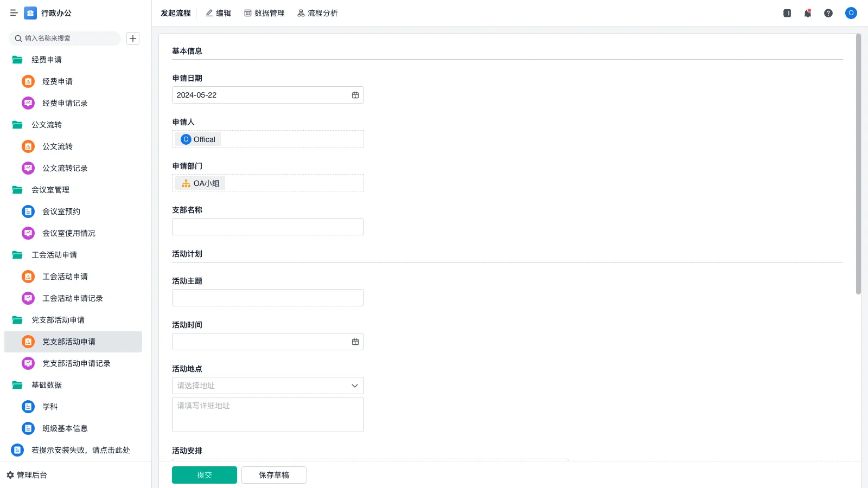868x488 pixels.
Task: Click the empty 活动时间 date field
Action: [x=268, y=342]
